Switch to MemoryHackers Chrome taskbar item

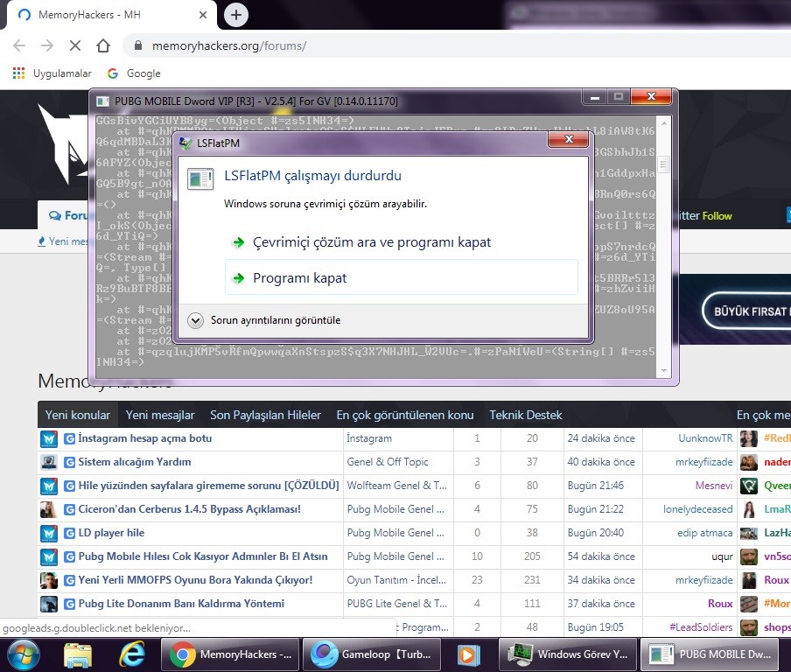coord(230,654)
